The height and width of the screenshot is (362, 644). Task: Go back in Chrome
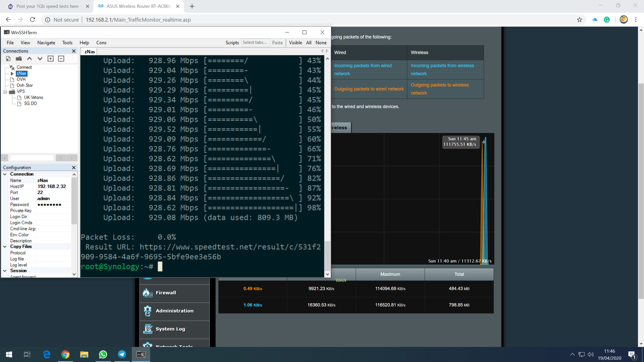8,20
